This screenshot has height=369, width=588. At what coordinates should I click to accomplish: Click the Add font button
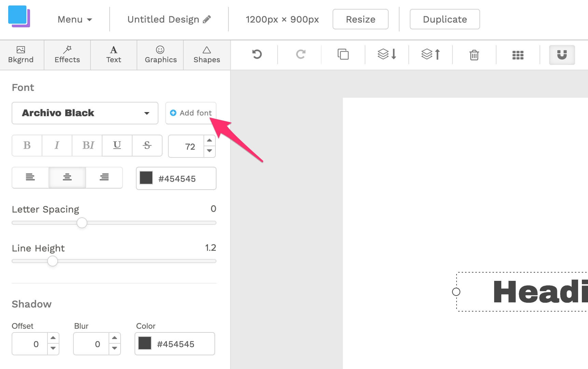pos(191,113)
